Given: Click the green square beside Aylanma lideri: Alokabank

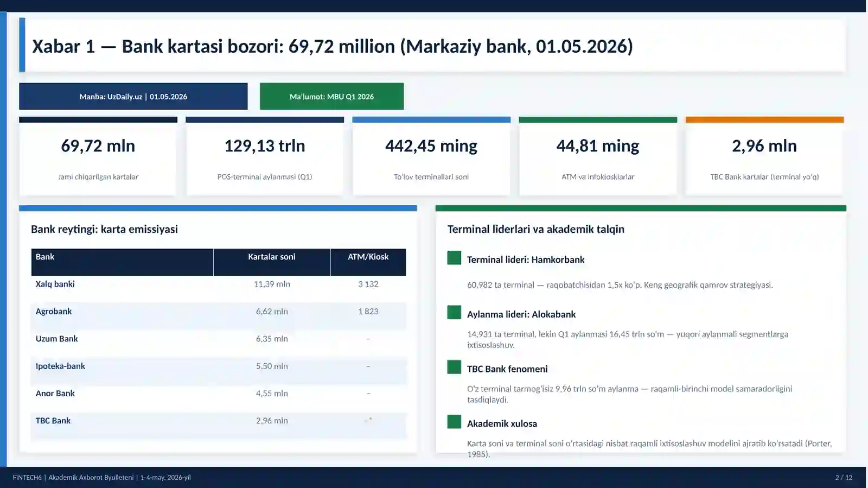Looking at the screenshot, I should [454, 312].
